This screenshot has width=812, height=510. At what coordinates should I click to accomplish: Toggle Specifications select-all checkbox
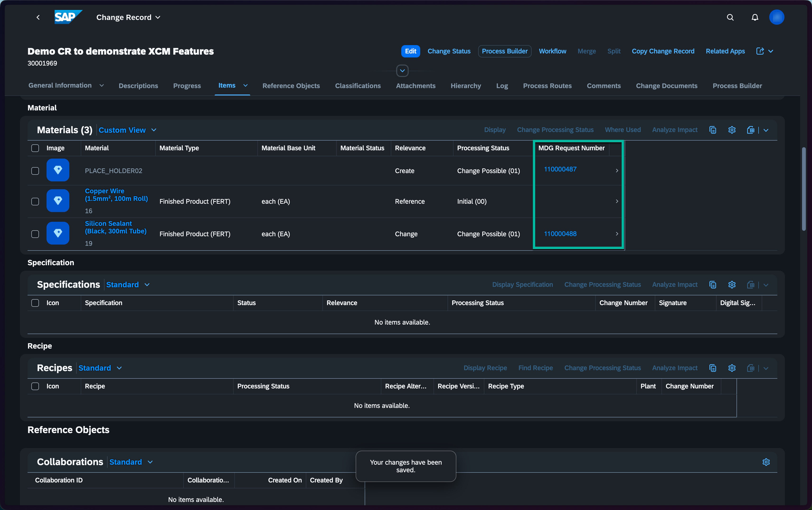tap(35, 303)
